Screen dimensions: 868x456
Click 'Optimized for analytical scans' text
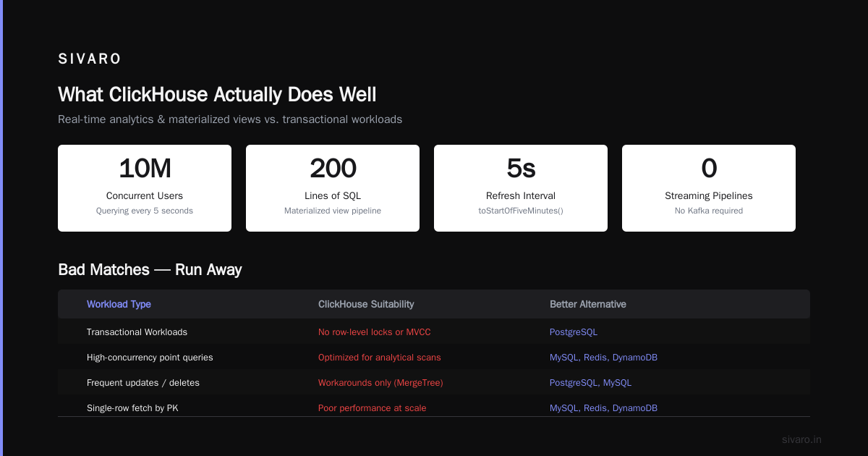pos(380,358)
